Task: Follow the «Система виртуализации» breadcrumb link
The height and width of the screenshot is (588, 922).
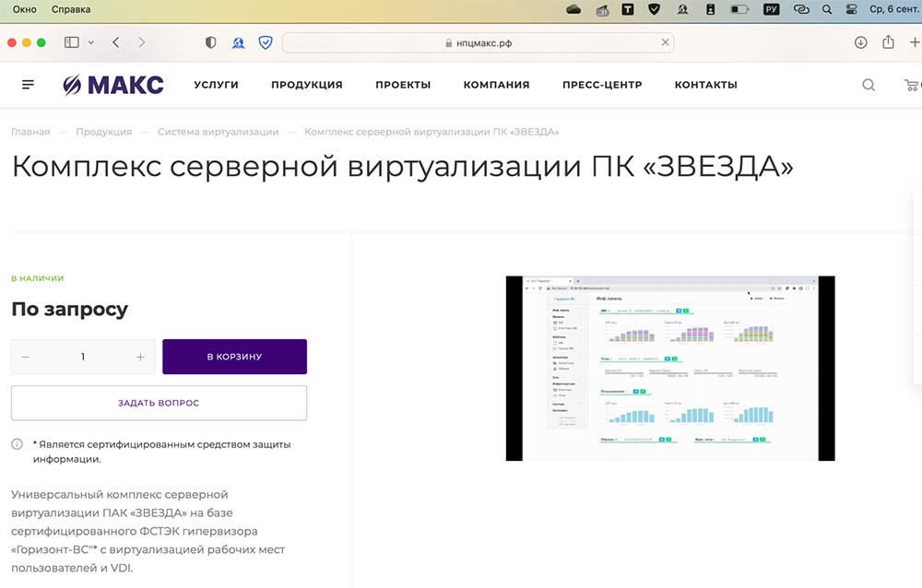Action: (x=218, y=132)
